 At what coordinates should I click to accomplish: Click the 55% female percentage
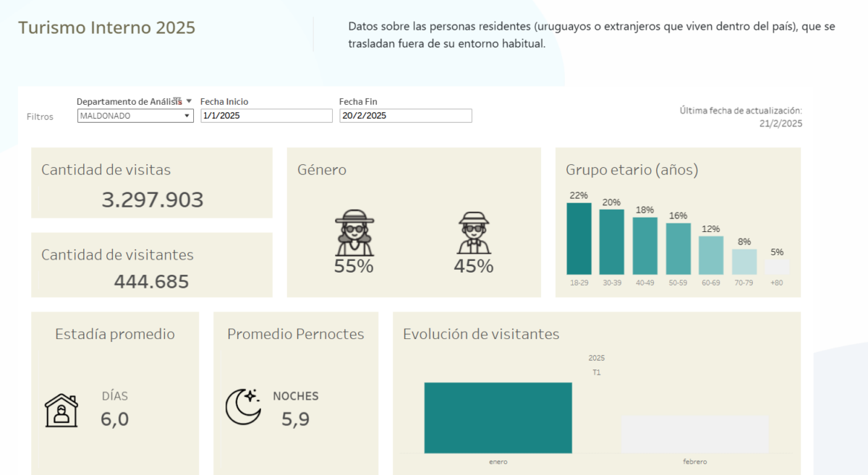click(354, 266)
